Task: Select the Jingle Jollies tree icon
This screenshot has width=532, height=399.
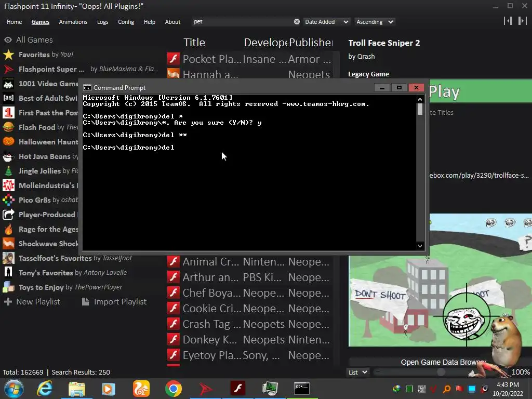Action: [x=8, y=170]
